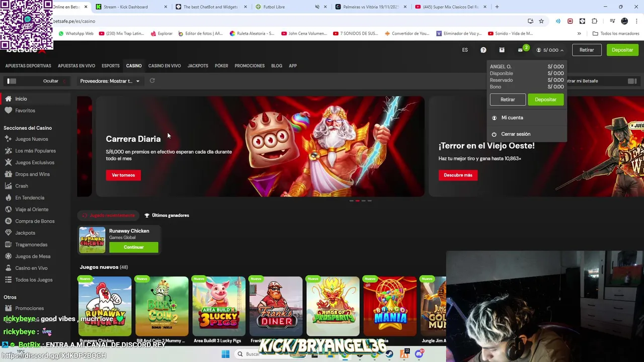Image resolution: width=644 pixels, height=362 pixels.
Task: Open Jackpots nav tab
Action: [198, 66]
